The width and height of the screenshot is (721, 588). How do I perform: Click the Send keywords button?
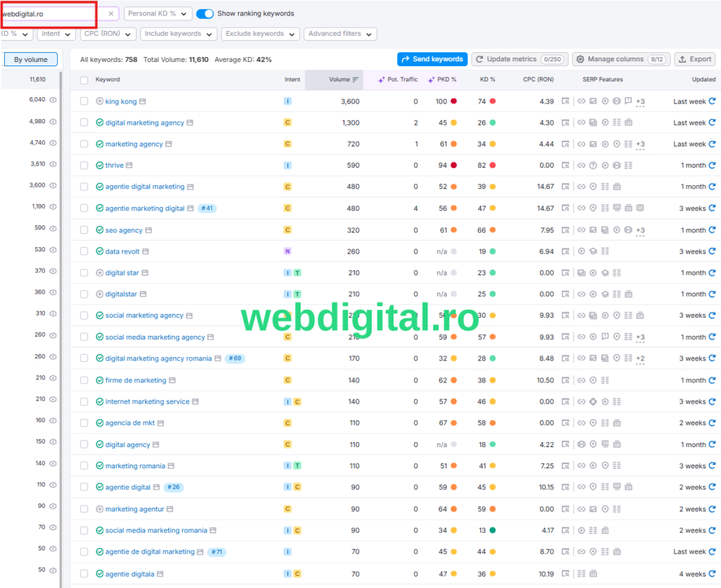[x=432, y=59]
